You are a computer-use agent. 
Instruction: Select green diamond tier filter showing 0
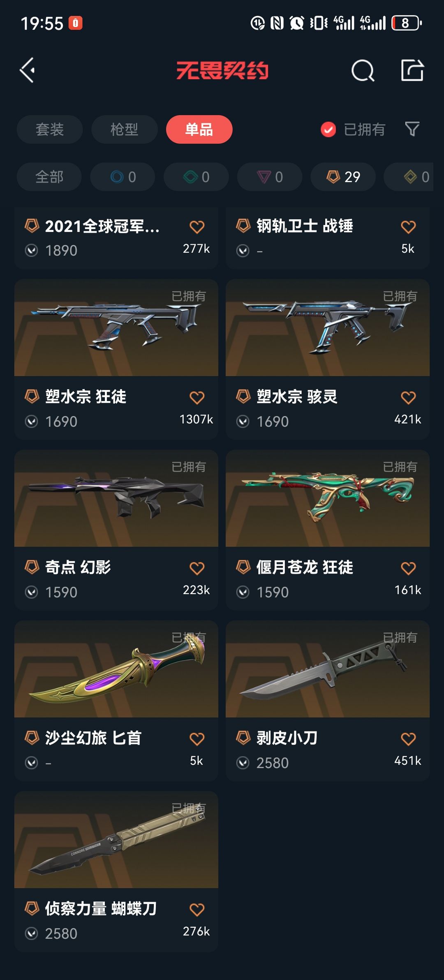click(x=196, y=177)
